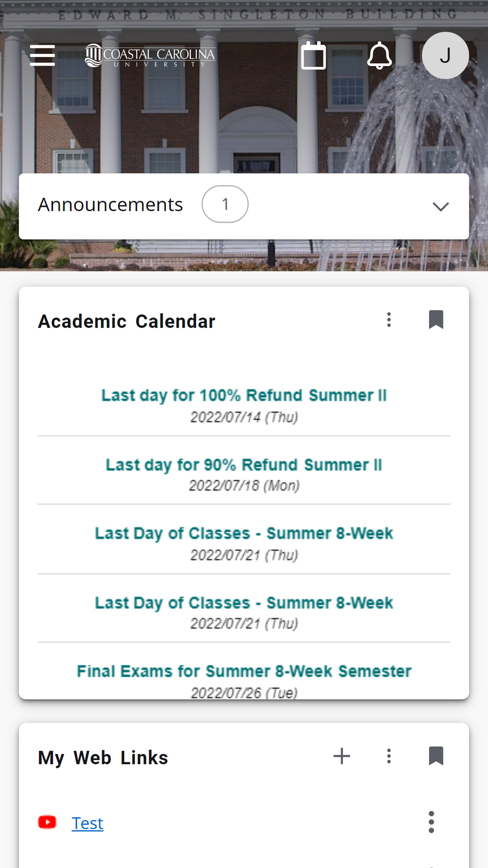Viewport: 488px width, 868px height.
Task: Click the Announcements heading text
Action: (x=111, y=204)
